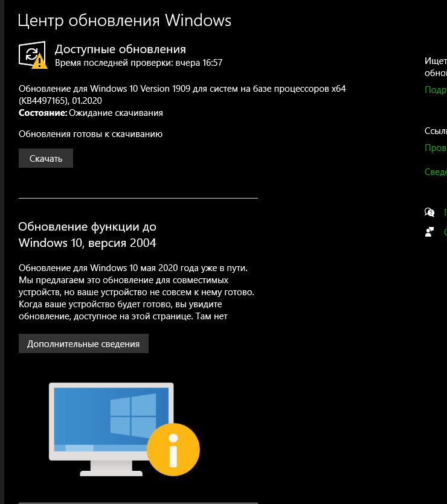The height and width of the screenshot is (504, 447).
Task: Click the update status warning icon
Action: click(x=33, y=55)
